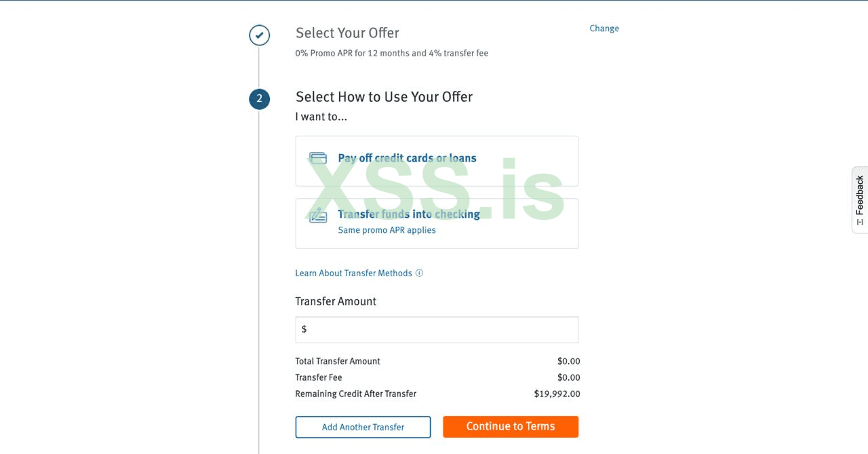This screenshot has height=454, width=868.
Task: Open Learn About Transfer Methods link
Action: [353, 273]
